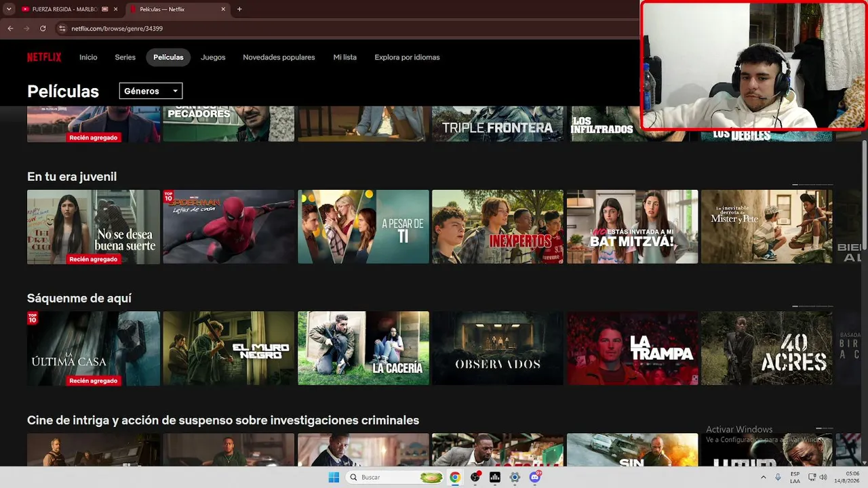
Task: Open Discord from the taskbar
Action: [535, 477]
